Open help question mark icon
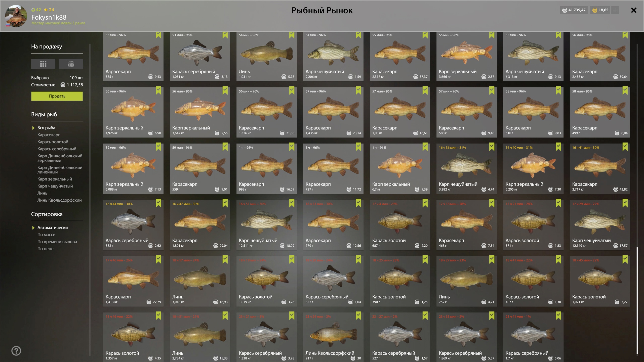 click(x=16, y=351)
